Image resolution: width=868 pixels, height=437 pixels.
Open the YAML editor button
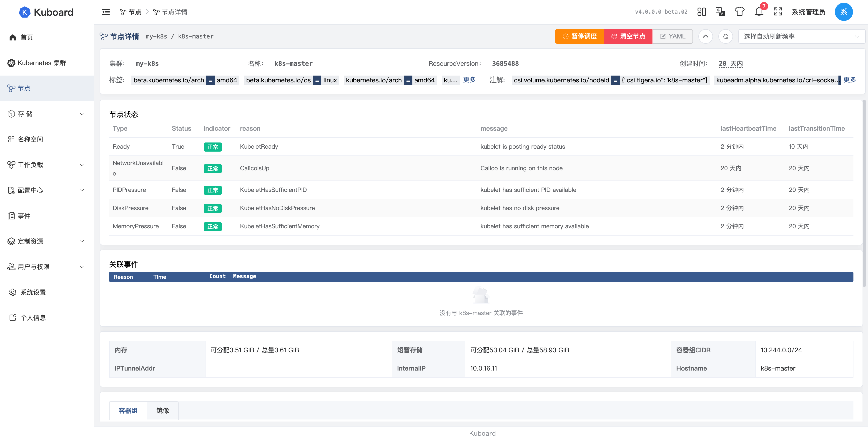click(672, 36)
